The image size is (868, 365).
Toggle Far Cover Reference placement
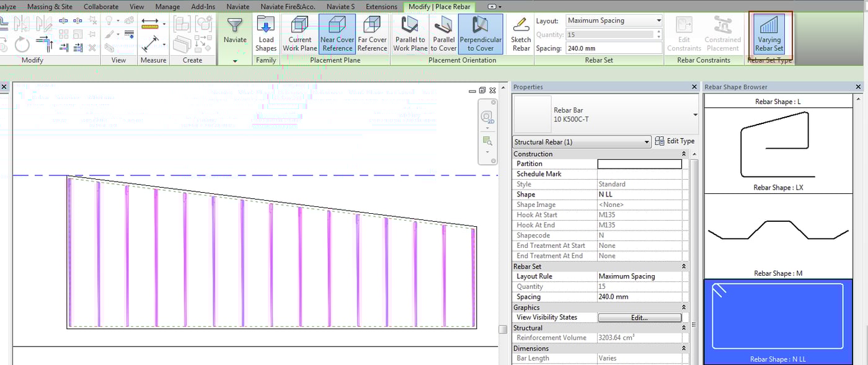(372, 33)
